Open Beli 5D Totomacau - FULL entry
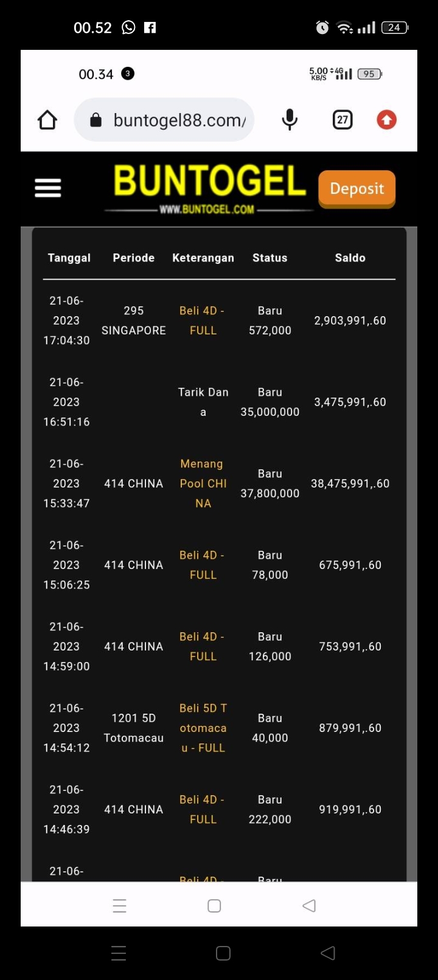This screenshot has width=438, height=980. 203,728
